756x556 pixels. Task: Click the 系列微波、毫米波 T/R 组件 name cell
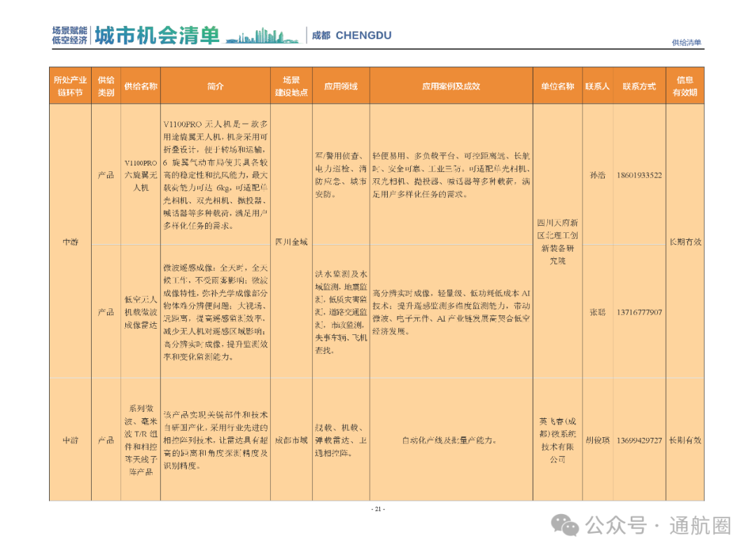141,440
